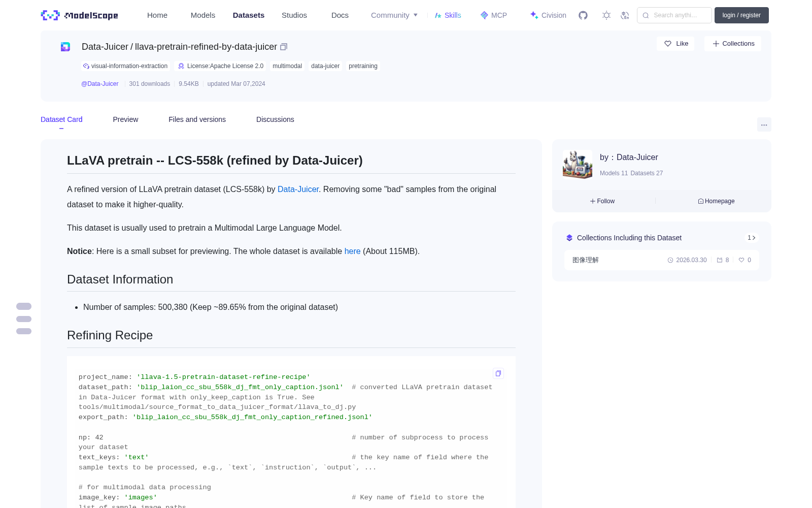Viewport: 812px width, 508px height.
Task: Toggle the light/dark theme icon
Action: point(606,15)
